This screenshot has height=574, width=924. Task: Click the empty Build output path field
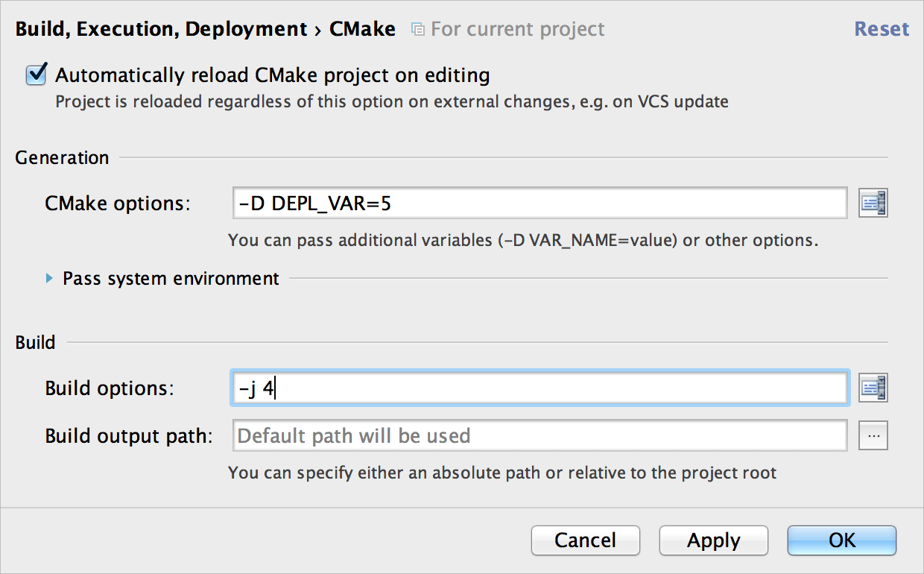click(539, 435)
